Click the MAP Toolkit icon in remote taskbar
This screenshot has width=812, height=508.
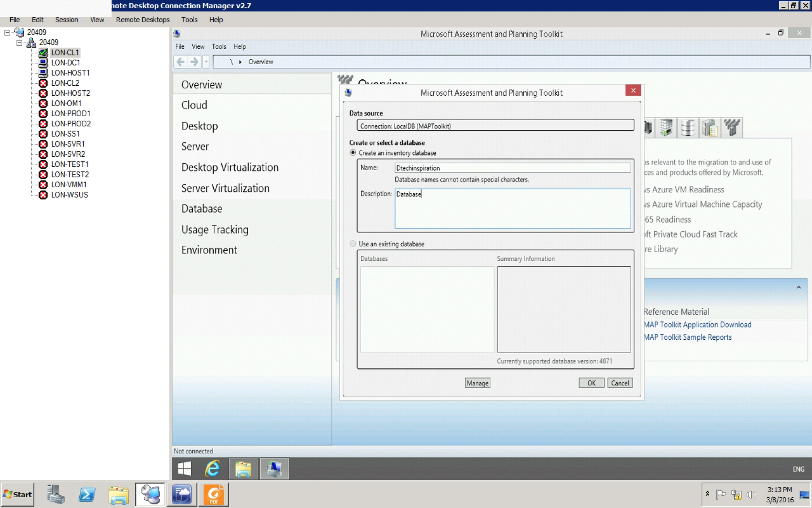click(x=274, y=469)
